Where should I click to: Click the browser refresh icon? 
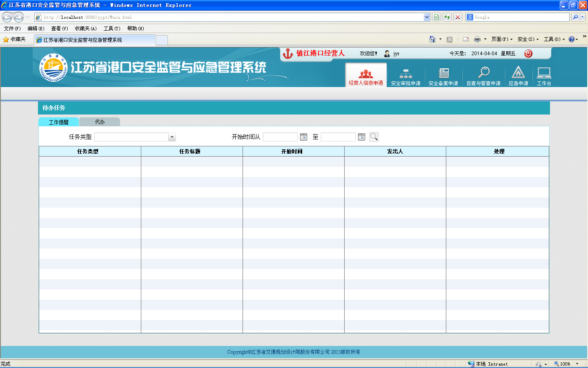447,17
